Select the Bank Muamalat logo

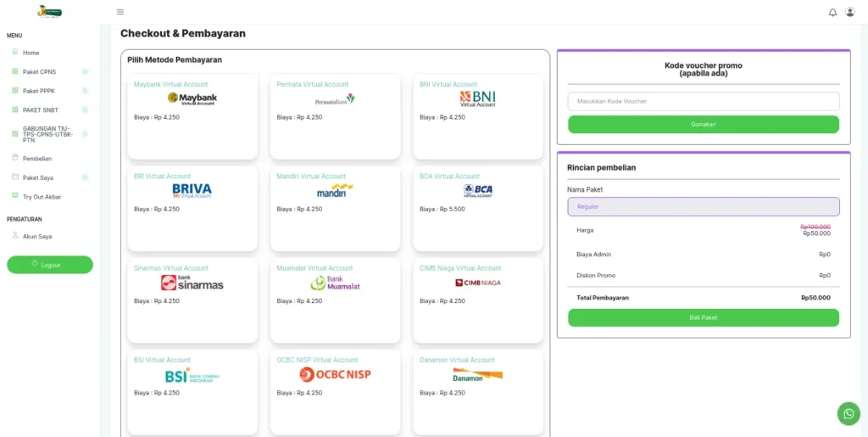[x=335, y=283]
